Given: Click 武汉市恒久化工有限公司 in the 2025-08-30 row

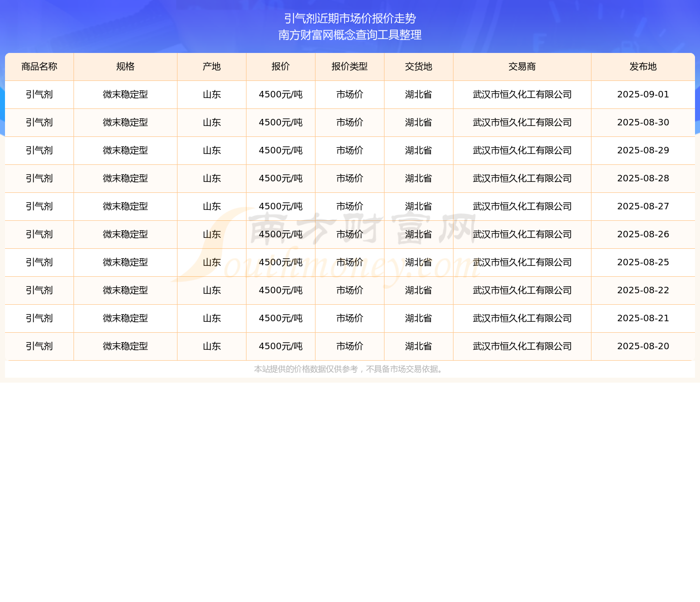Looking at the screenshot, I should 522,122.
